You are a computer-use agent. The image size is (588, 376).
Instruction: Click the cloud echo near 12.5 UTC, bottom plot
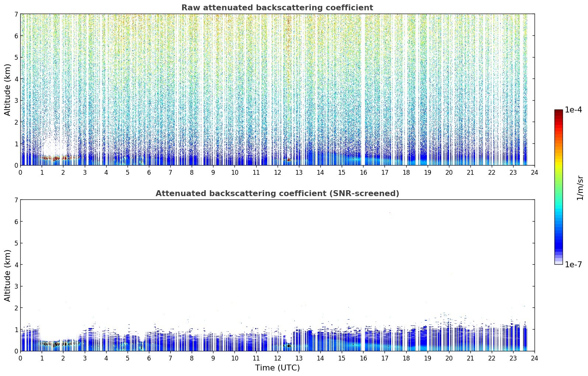tap(288, 345)
